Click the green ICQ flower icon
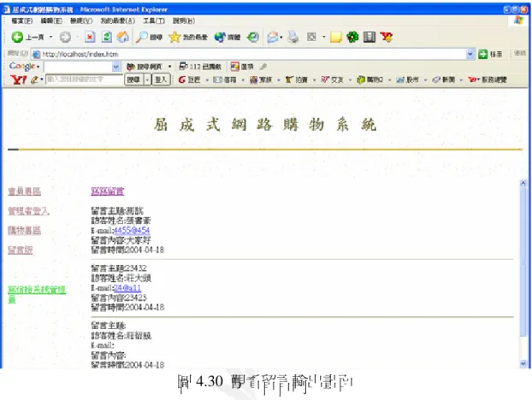The height and width of the screenshot is (400, 532). 352,37
